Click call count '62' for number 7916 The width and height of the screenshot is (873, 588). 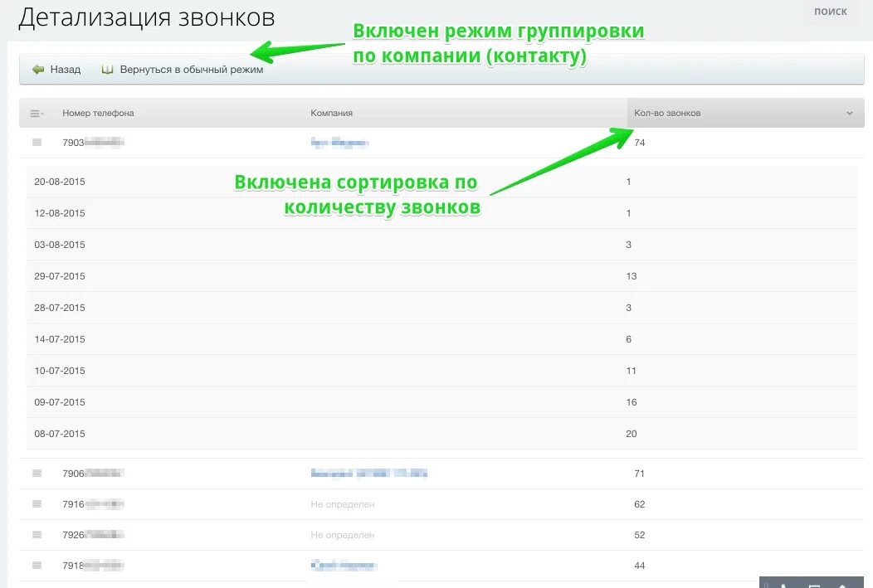point(639,504)
